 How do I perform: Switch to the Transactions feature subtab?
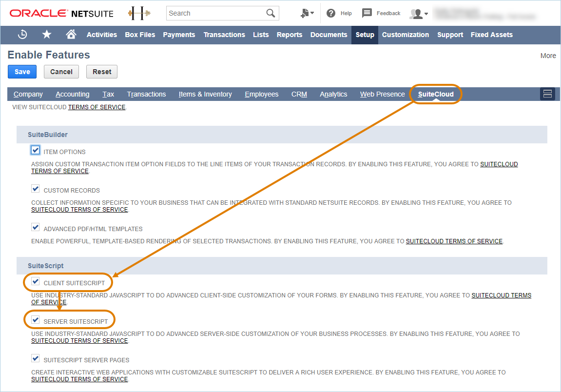point(146,94)
